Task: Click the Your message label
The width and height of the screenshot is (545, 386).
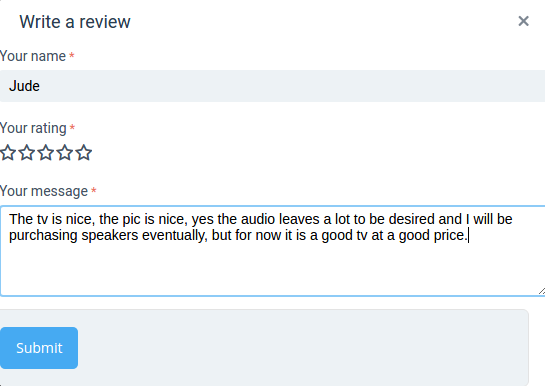Action: click(44, 191)
